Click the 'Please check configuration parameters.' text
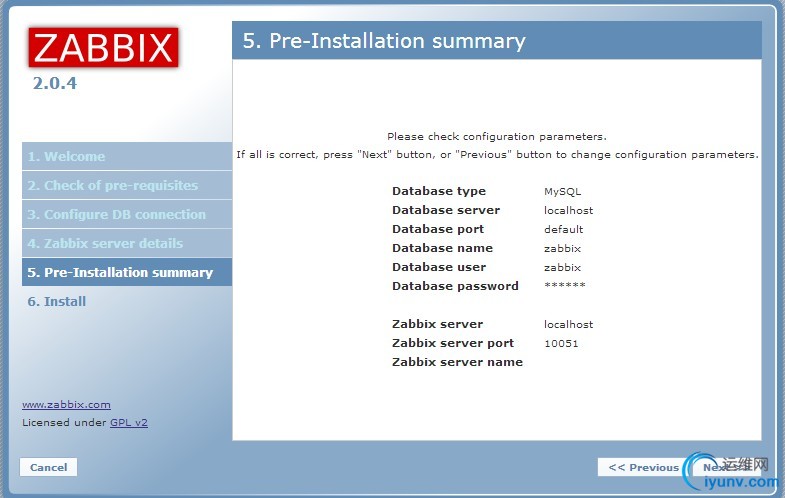Screen dimensions: 785x498 point(497,137)
